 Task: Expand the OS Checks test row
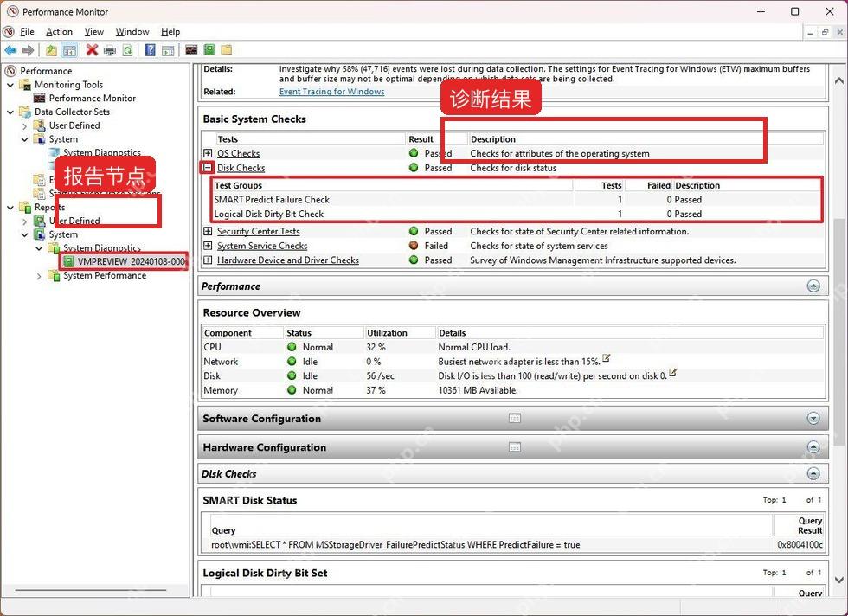208,154
